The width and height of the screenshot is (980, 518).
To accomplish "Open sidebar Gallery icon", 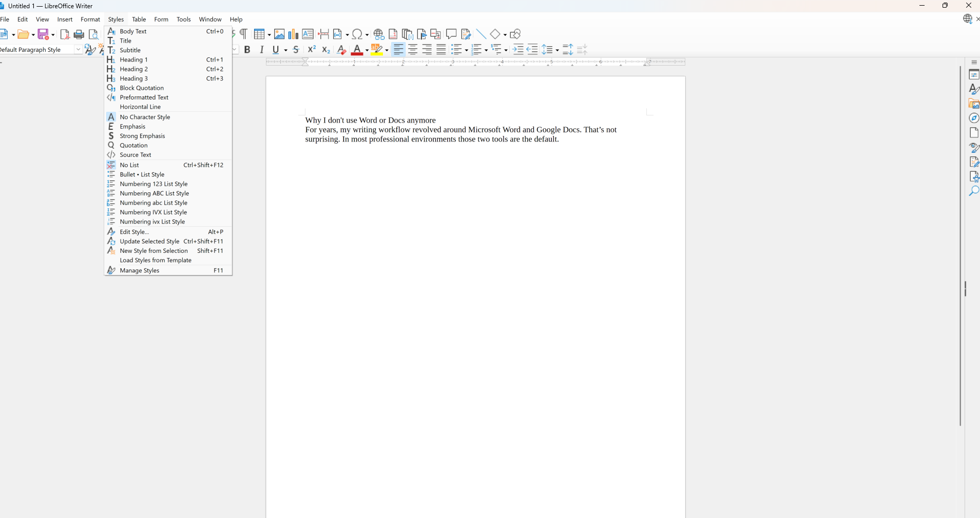I will click(x=974, y=104).
